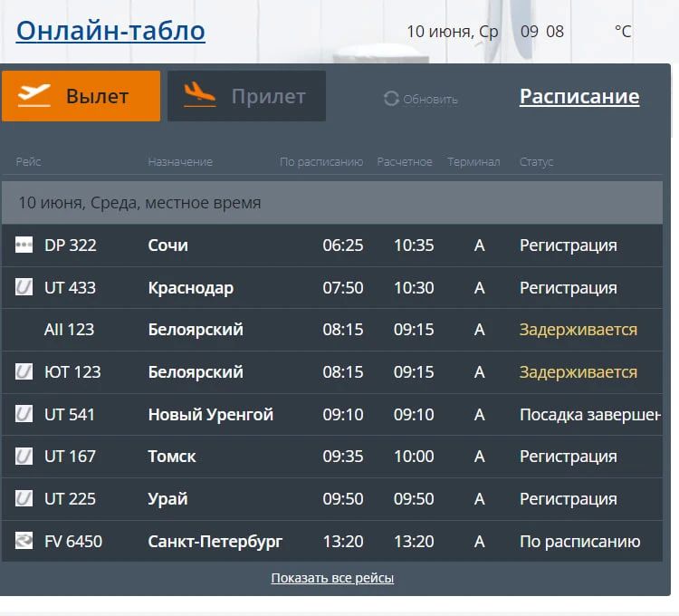Click Посадка завершена status of UT 541

(x=590, y=415)
